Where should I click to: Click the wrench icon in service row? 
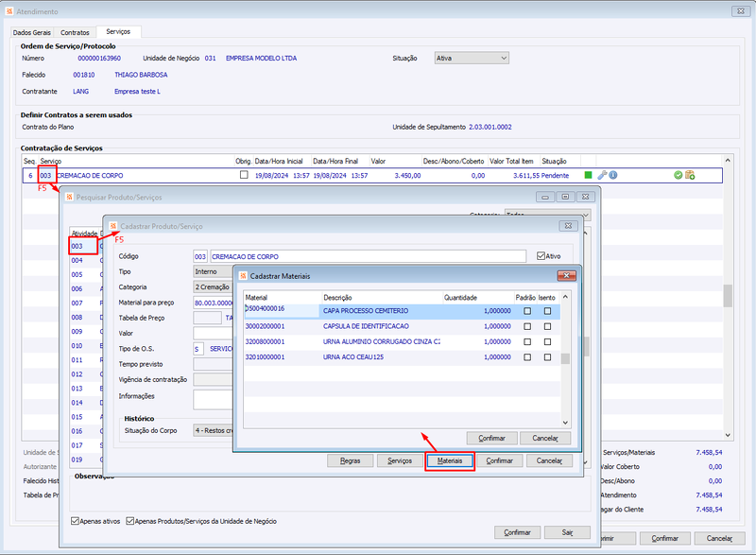click(602, 175)
